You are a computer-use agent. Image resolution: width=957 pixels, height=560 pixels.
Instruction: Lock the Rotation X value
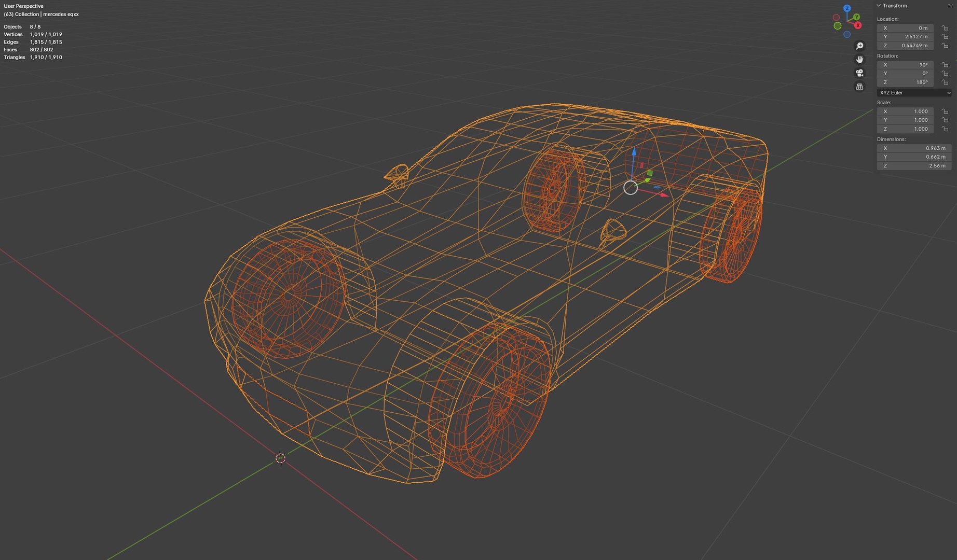click(x=945, y=65)
